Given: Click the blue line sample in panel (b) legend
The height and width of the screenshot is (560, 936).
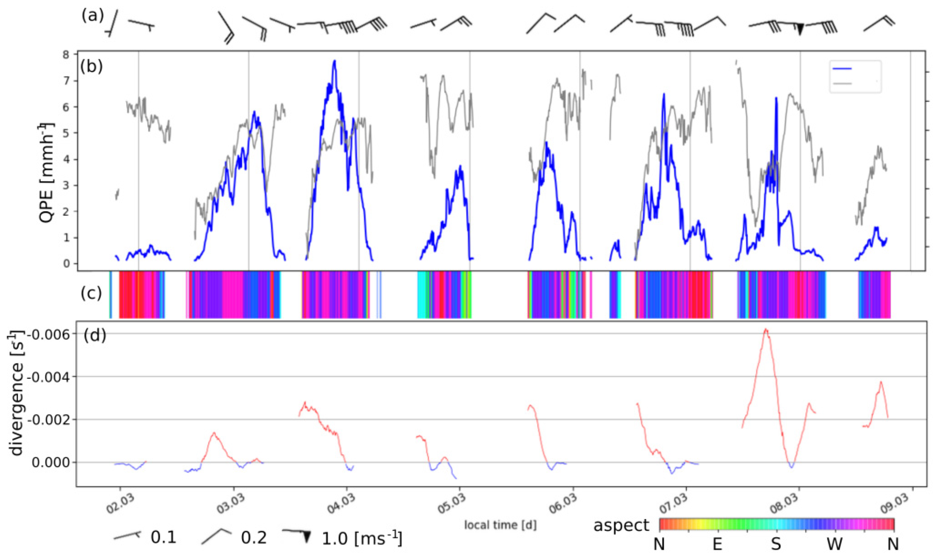Looking at the screenshot, I should (x=842, y=69).
